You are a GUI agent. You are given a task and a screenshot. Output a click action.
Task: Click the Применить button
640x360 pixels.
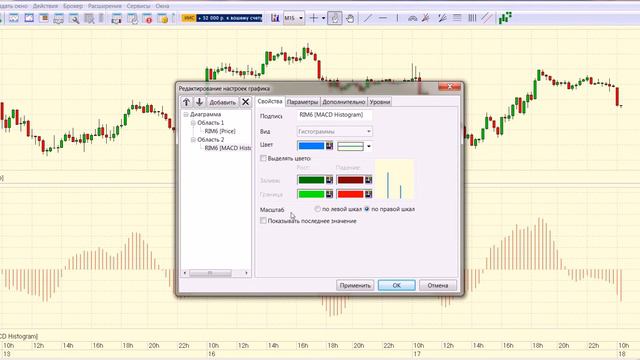pos(355,285)
